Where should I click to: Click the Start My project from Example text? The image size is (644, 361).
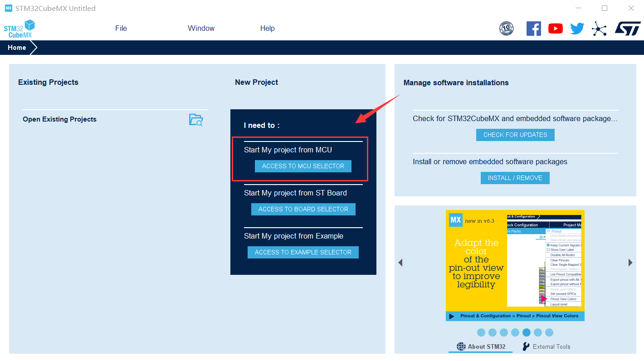(293, 236)
